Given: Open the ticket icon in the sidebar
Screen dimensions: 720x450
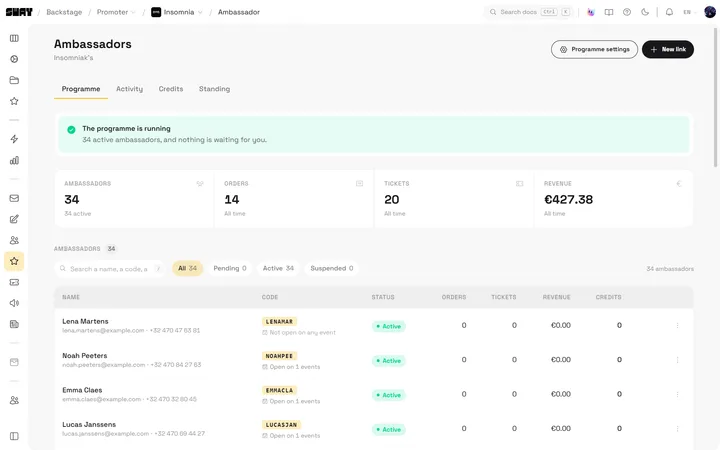Looking at the screenshot, I should point(14,282).
